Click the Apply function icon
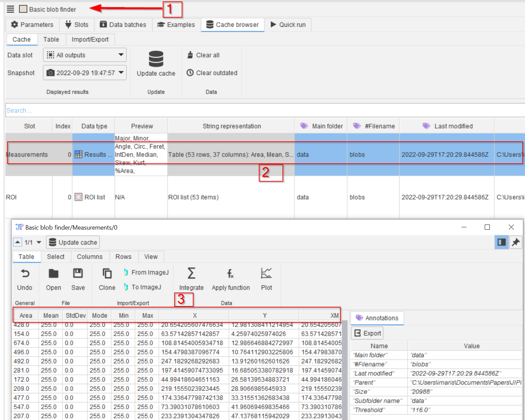 coord(230,273)
